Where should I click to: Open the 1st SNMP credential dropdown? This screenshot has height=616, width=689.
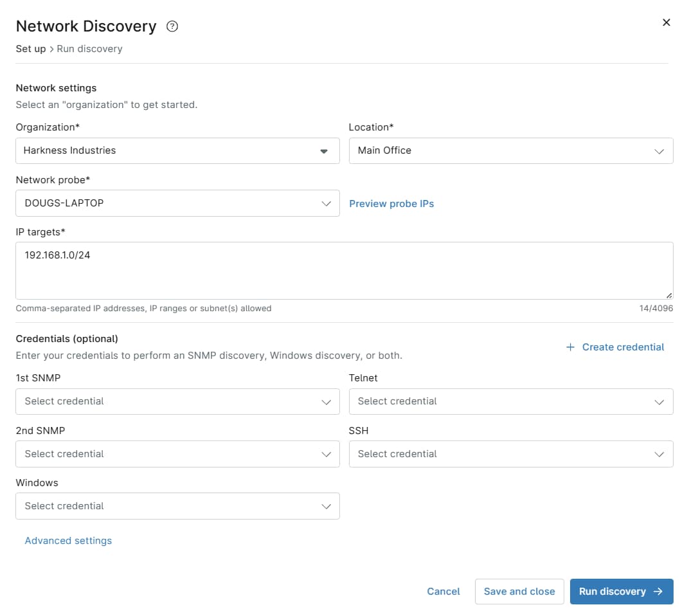(177, 401)
